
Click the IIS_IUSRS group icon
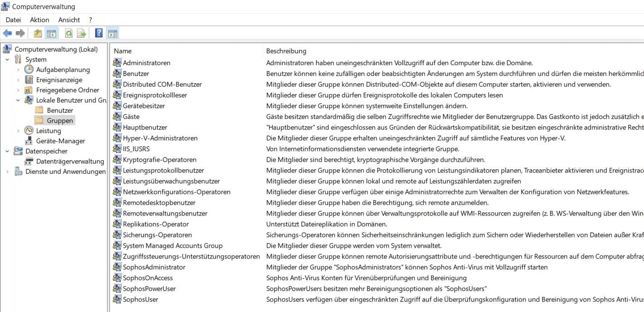tap(117, 149)
